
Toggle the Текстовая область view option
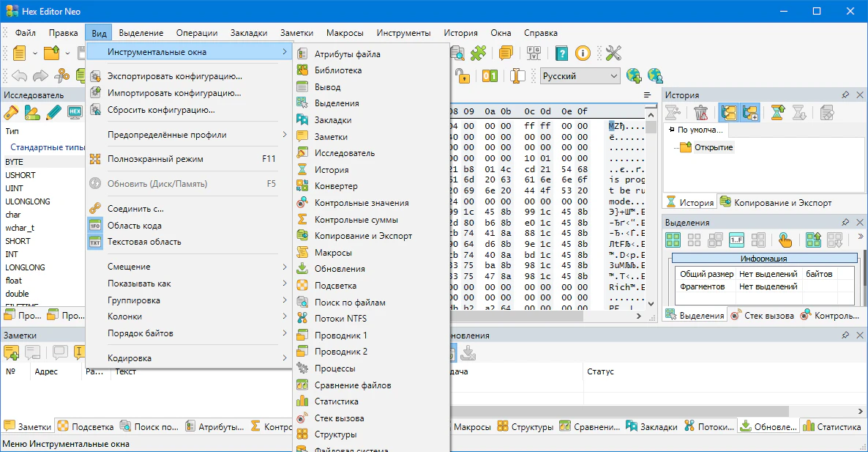point(143,242)
